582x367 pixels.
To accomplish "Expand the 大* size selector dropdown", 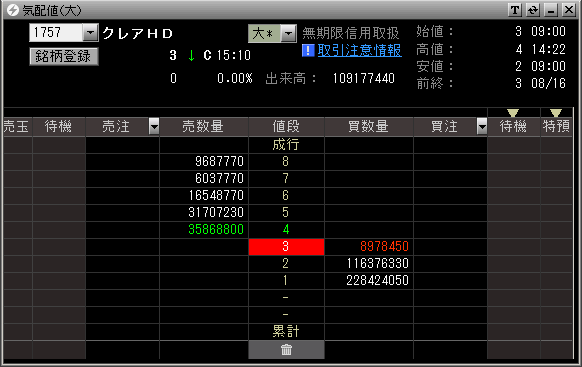I will point(288,34).
